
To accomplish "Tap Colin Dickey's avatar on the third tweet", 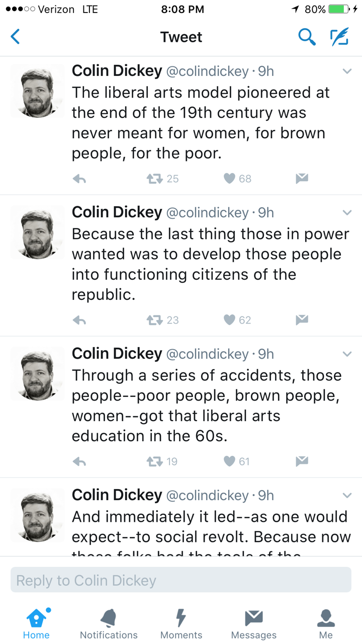I will [x=38, y=373].
